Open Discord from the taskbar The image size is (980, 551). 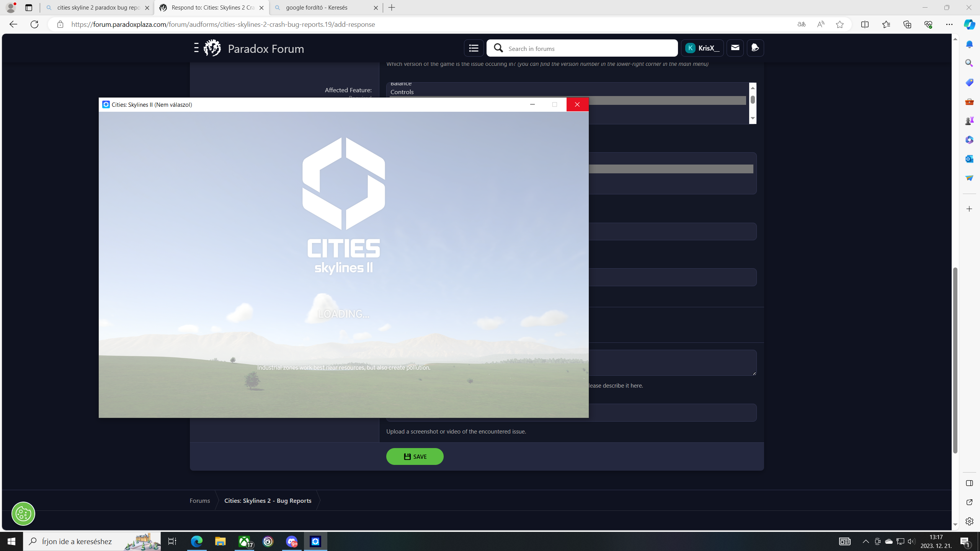pyautogui.click(x=292, y=541)
